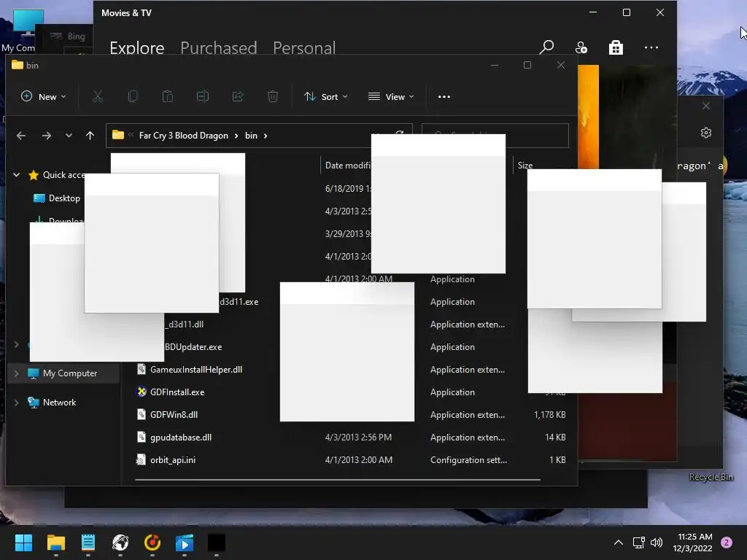Expand the Network tree node arrow
This screenshot has width=747, height=560.
(16, 402)
